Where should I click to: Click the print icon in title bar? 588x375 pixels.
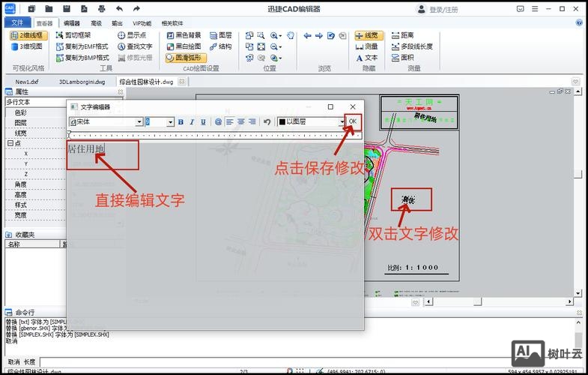101,9
